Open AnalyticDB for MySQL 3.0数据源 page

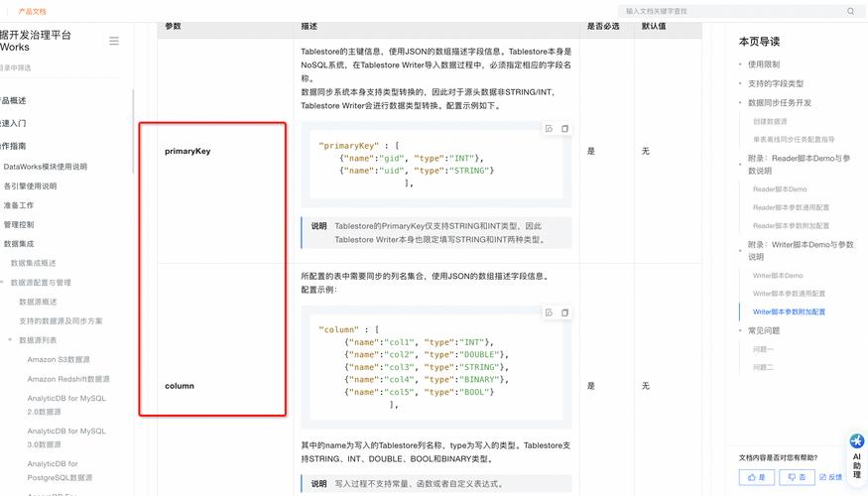point(66,437)
